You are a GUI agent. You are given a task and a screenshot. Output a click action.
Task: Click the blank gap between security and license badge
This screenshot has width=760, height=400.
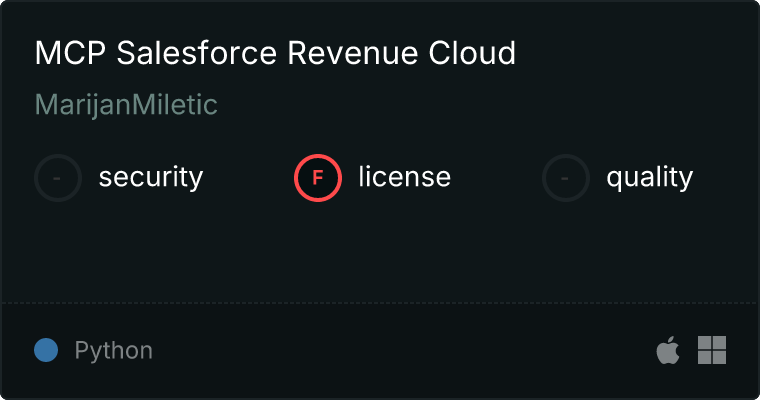248,178
